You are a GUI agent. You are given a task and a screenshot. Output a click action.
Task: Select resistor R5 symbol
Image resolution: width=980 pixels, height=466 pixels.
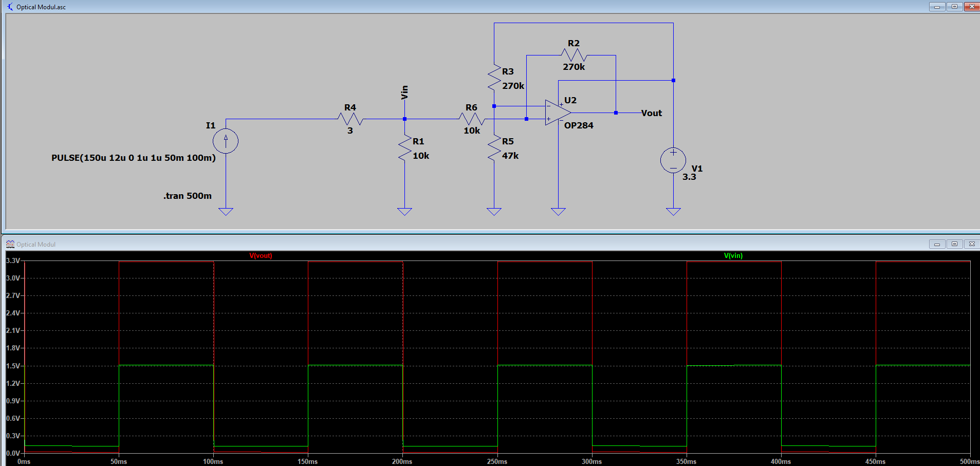[x=494, y=148]
